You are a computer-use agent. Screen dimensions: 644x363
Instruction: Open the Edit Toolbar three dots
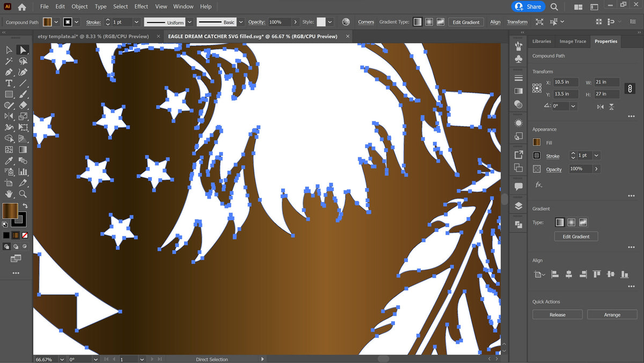pyautogui.click(x=16, y=273)
